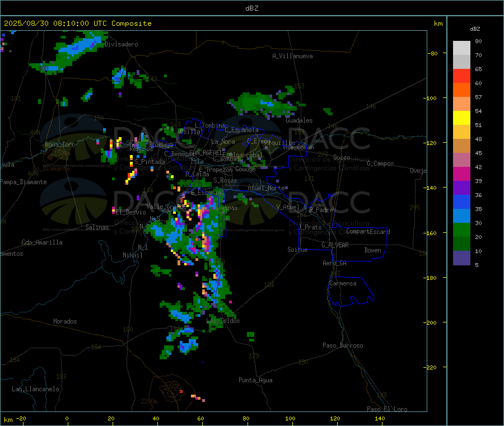Select the Cda_Amarilla label
This screenshot has height=426, width=504.
click(42, 242)
